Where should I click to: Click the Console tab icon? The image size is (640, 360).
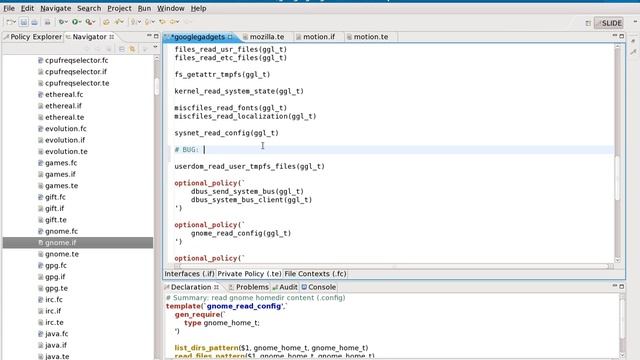304,287
